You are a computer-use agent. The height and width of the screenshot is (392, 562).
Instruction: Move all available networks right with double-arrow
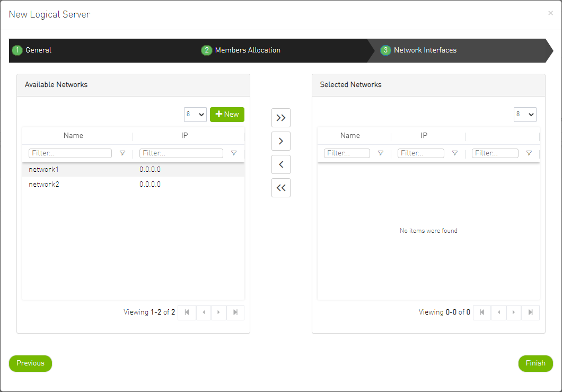tap(281, 117)
